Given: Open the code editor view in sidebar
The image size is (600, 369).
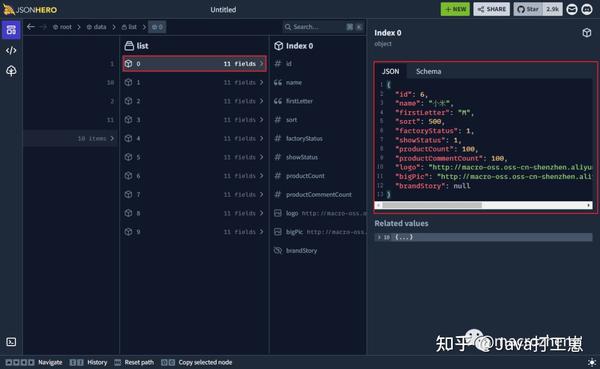Looking at the screenshot, I should tap(11, 51).
